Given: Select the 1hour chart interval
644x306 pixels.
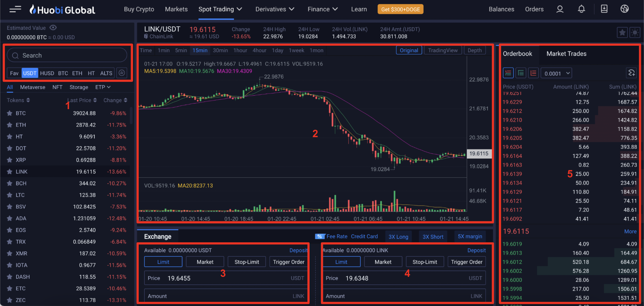Looking at the screenshot, I should [240, 51].
